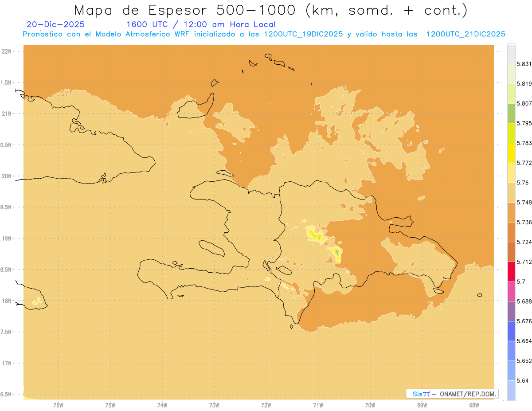The image size is (532, 411).
Task: Click the WRF model forecast description line
Action: [x=264, y=34]
